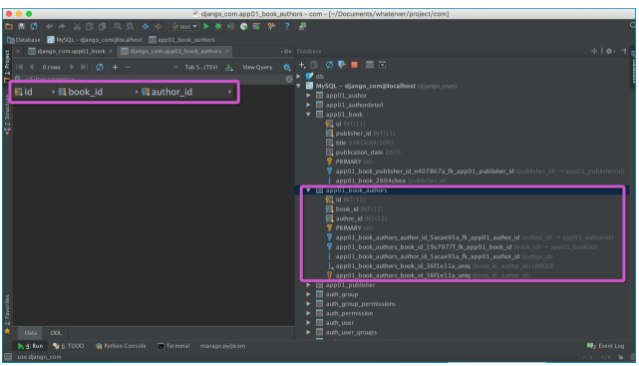Expand the app01_authordetail table
The height and width of the screenshot is (366, 639).
click(x=308, y=105)
